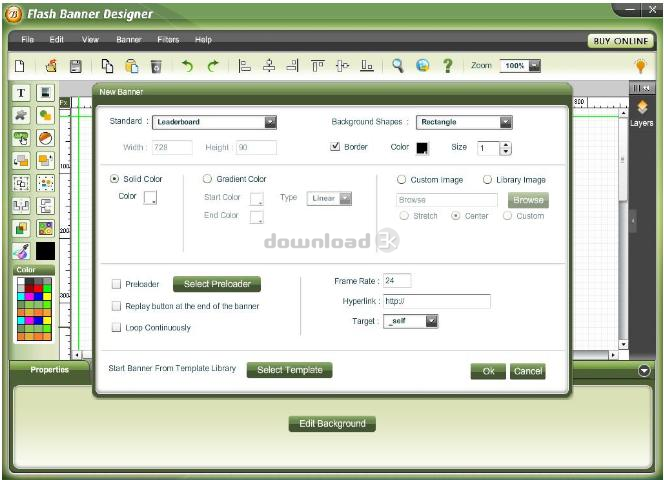Click the New document icon in toolbar
The image size is (664, 480).
coord(19,66)
